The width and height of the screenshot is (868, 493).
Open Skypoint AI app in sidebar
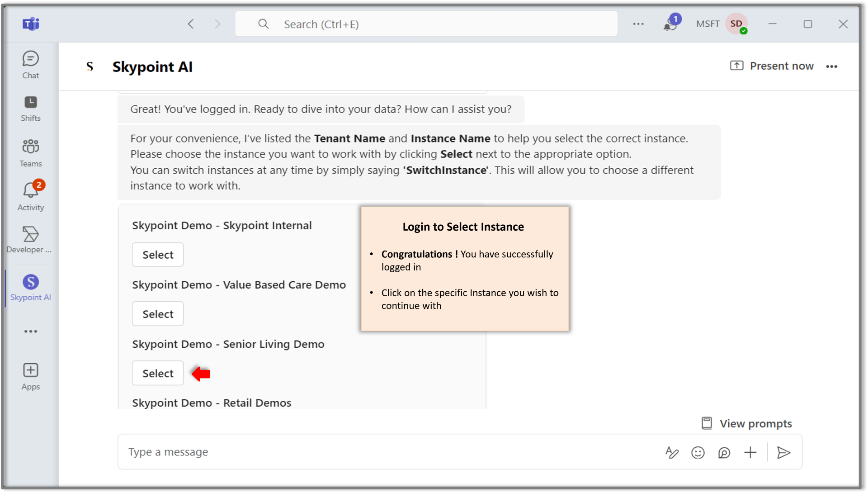tap(31, 288)
